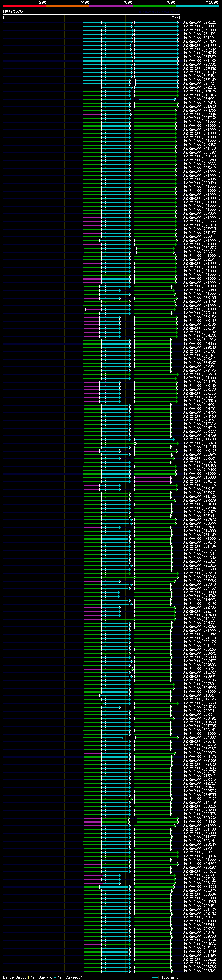Viewport: 222px width, 980px height.
Task: Click the label UniRef100_Q01AX3
Action: [199, 106]
